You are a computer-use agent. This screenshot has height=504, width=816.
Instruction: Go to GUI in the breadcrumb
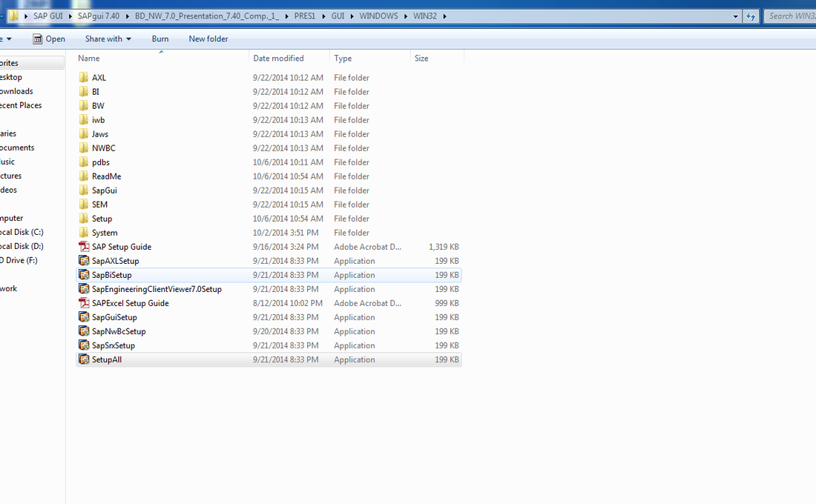click(338, 16)
